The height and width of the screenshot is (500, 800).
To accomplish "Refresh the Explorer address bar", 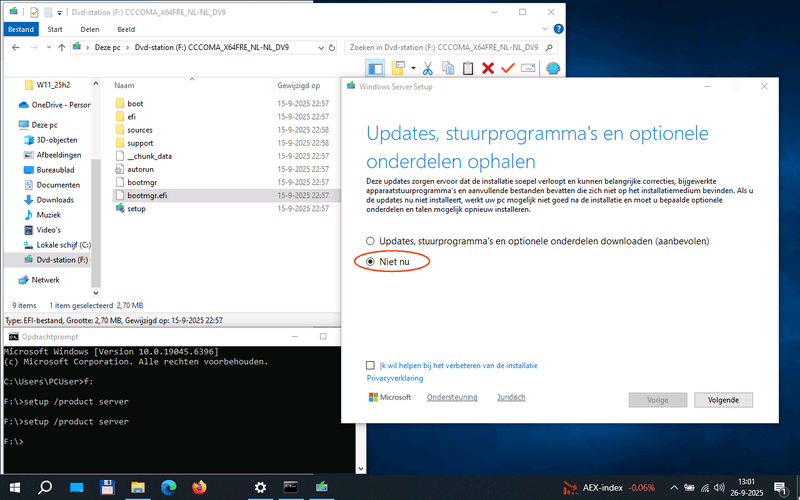I will 332,47.
